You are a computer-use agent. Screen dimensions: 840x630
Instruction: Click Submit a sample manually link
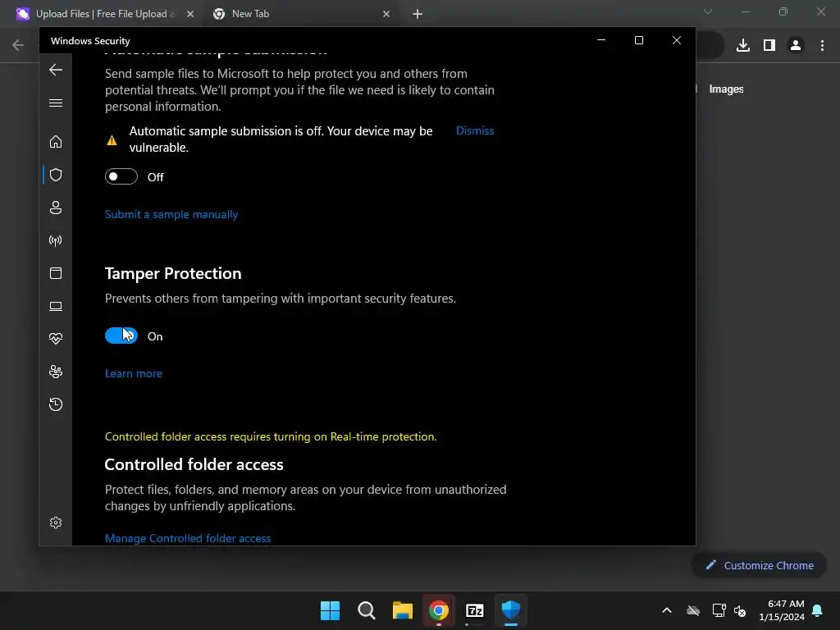point(171,214)
